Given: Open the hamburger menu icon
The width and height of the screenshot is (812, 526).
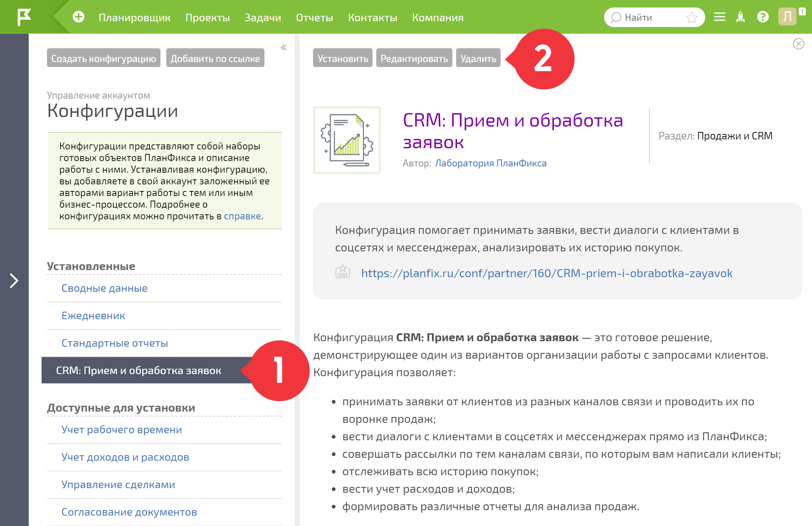Looking at the screenshot, I should (x=719, y=17).
